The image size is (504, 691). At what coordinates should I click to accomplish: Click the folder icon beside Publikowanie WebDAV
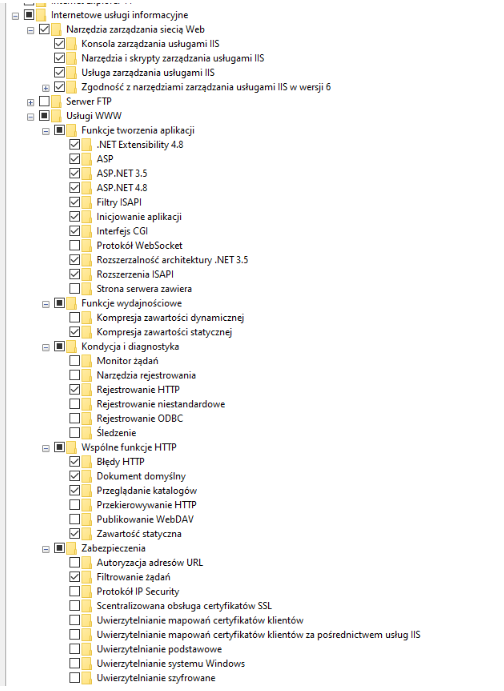pos(87,519)
